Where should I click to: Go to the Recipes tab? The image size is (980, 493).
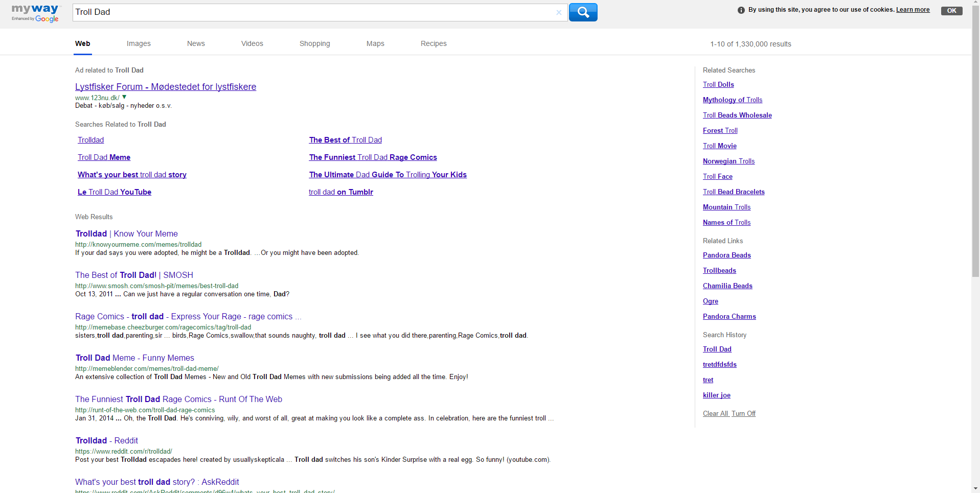[x=434, y=43]
